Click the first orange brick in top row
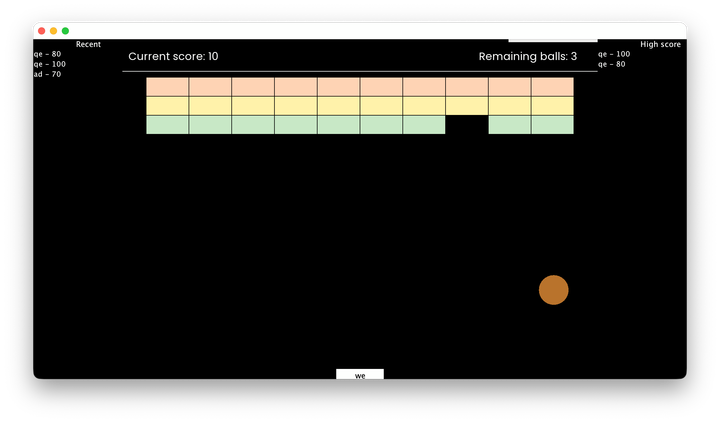720x423 pixels. (167, 87)
